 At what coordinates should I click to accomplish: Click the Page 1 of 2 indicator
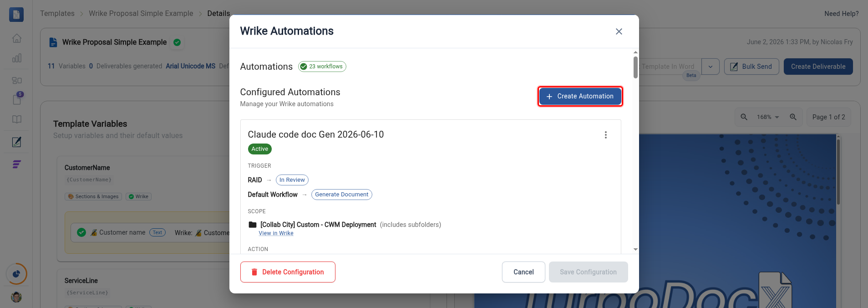tap(828, 117)
